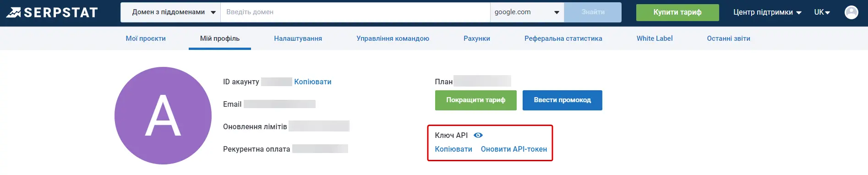The height and width of the screenshot is (175, 868).
Task: Click the 'Покращити тариф' button
Action: coord(476,100)
